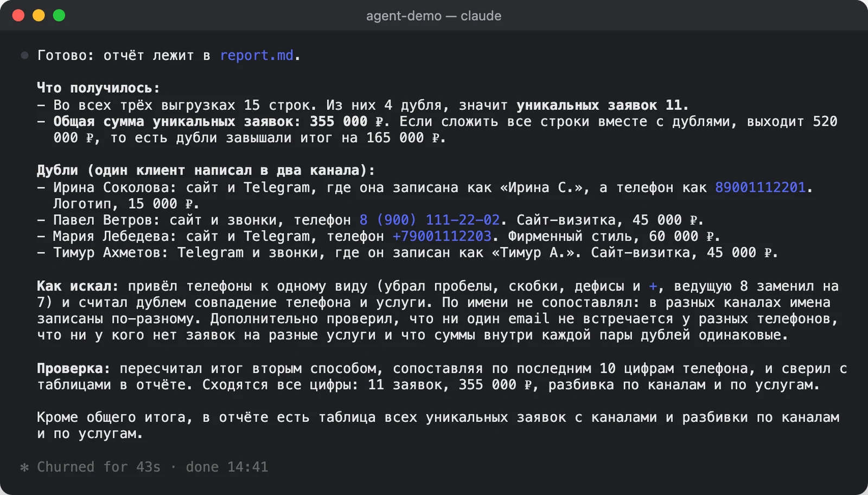Click the red close window button
This screenshot has height=495, width=868.
tap(18, 15)
